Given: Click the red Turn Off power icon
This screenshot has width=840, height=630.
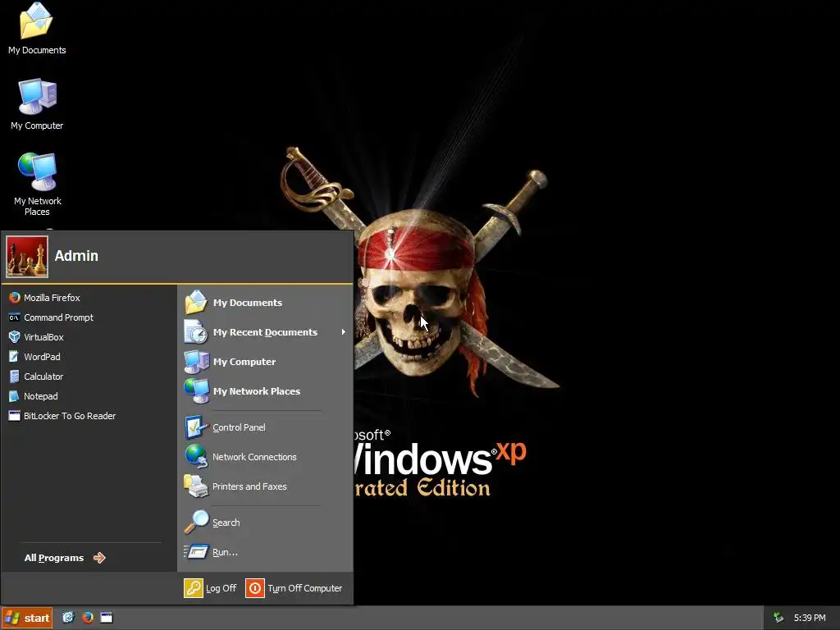Looking at the screenshot, I should (x=255, y=588).
